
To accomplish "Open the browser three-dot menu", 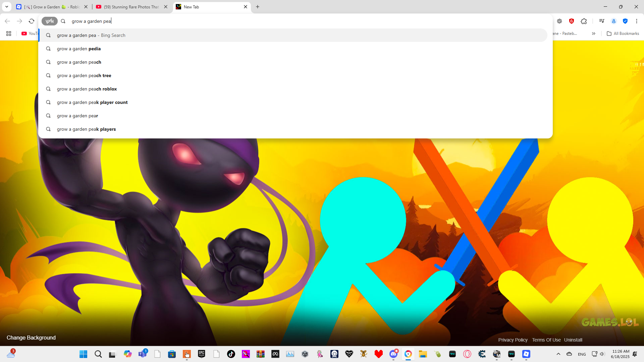I will (637, 21).
